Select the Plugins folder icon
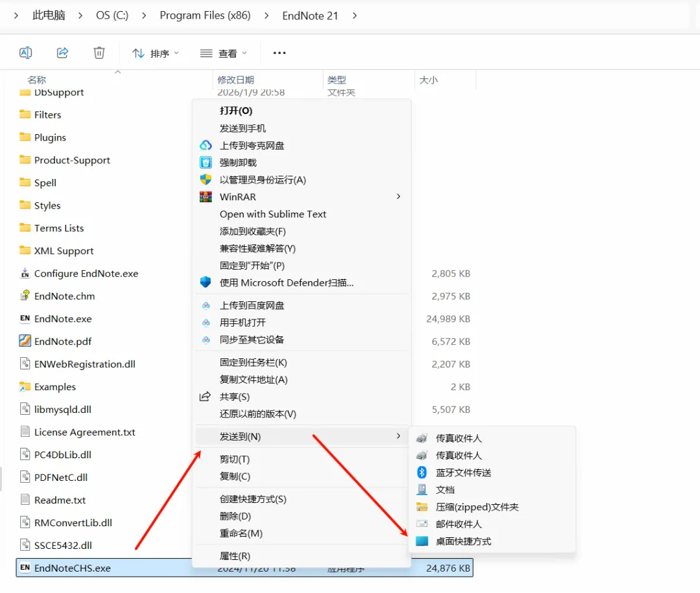 (25, 137)
